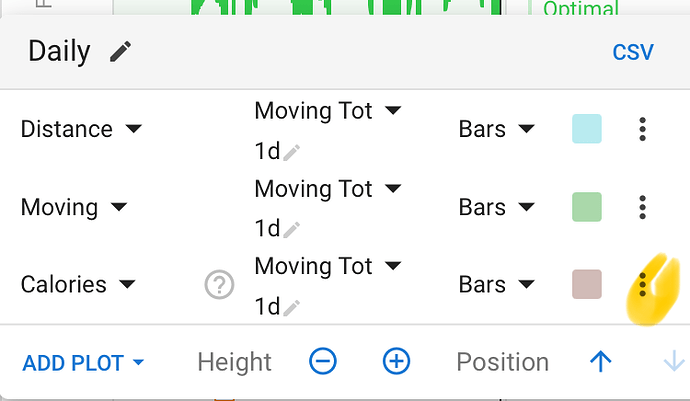Open the Moving metric dropdown
690x401 pixels.
(x=74, y=207)
